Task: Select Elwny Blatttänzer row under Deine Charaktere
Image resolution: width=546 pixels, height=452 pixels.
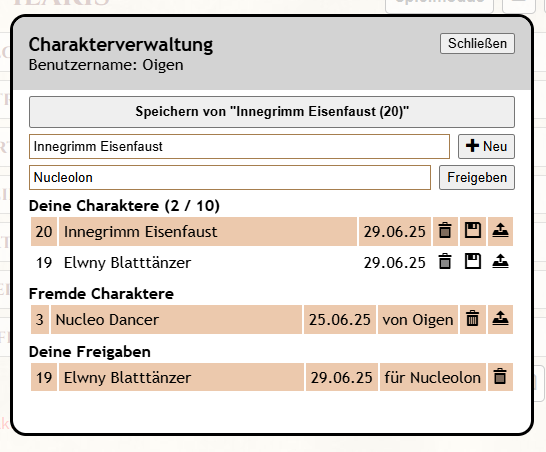Action: point(208,262)
